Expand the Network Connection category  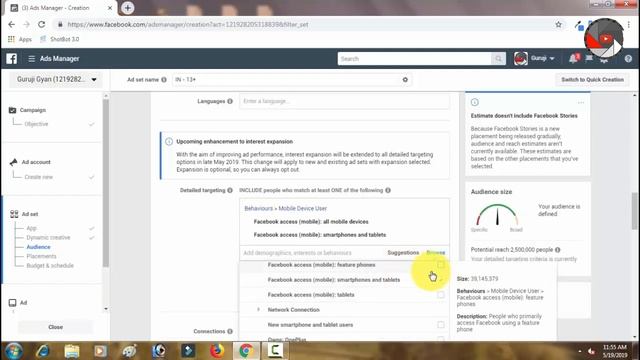[258, 310]
